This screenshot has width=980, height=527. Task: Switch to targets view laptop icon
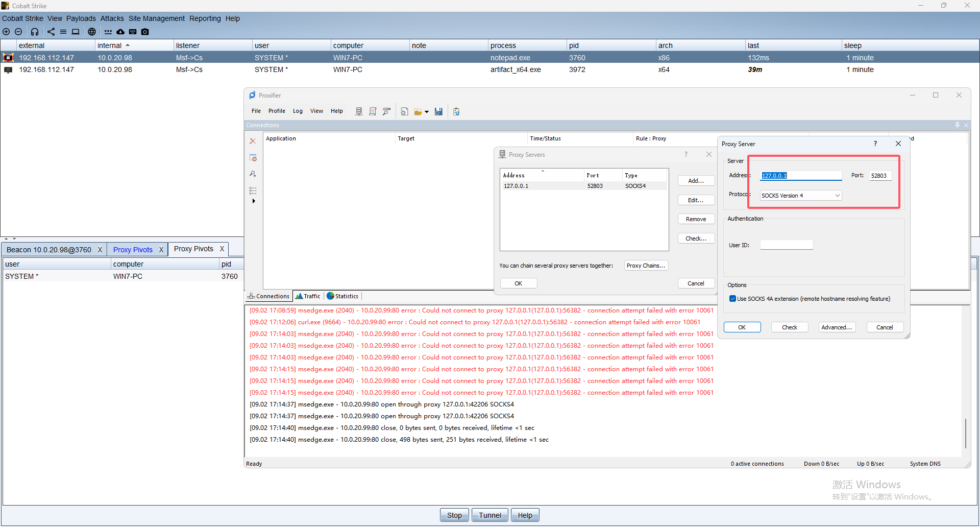tap(76, 32)
